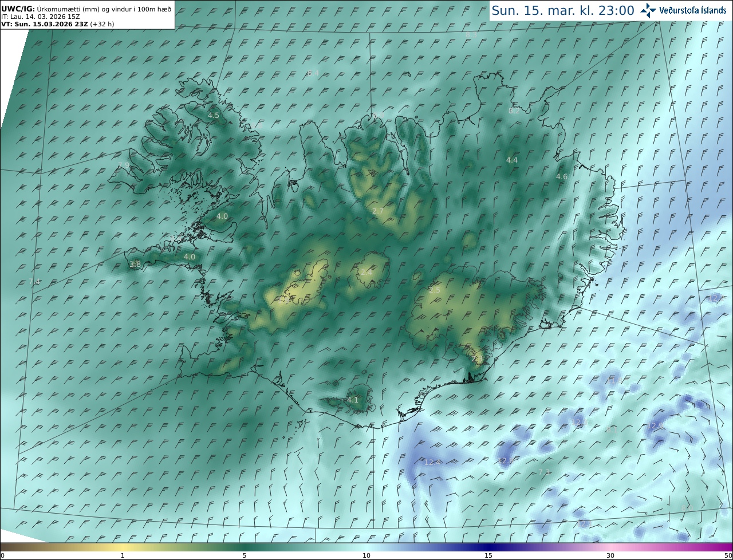Click the 4.5 value on the map
Screen dimensions: 733x560
click(214, 115)
